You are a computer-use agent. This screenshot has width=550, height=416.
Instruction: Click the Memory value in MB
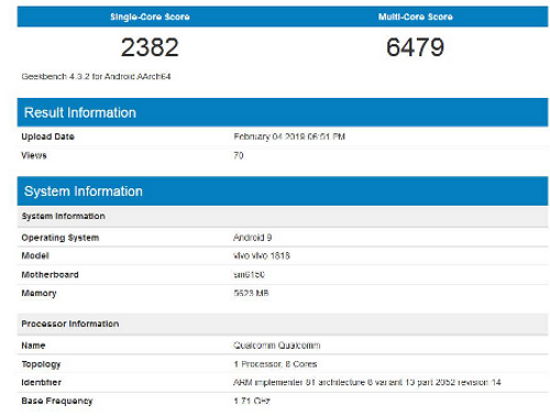pos(251,293)
